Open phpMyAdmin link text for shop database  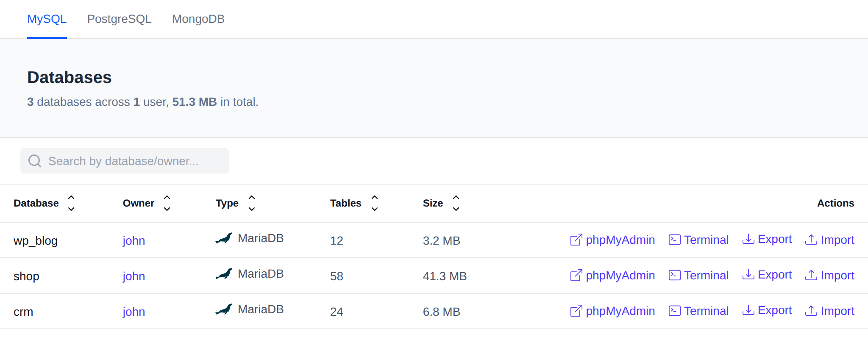(x=620, y=276)
